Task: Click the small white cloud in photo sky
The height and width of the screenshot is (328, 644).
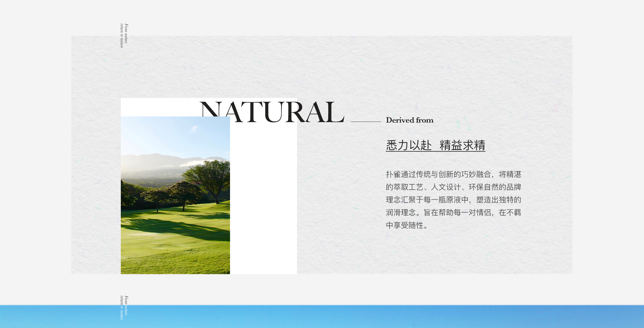Action: tap(194, 128)
